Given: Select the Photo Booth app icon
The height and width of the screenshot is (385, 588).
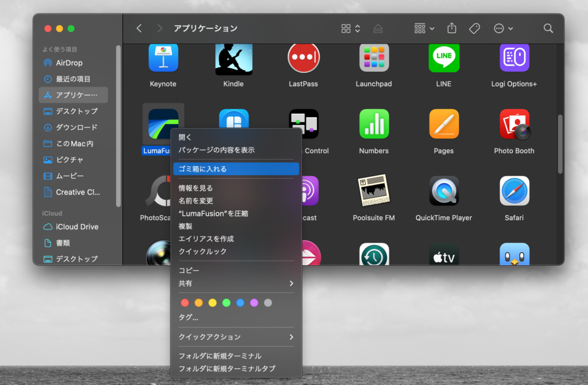Looking at the screenshot, I should click(514, 124).
